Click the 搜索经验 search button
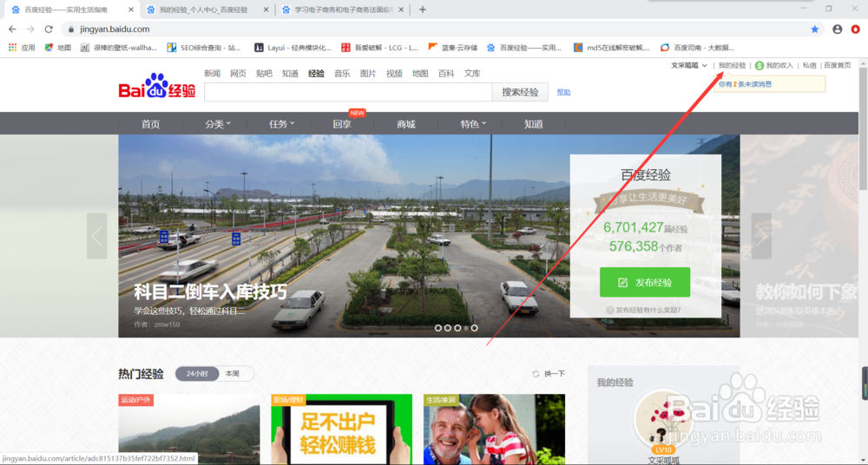 (520, 93)
